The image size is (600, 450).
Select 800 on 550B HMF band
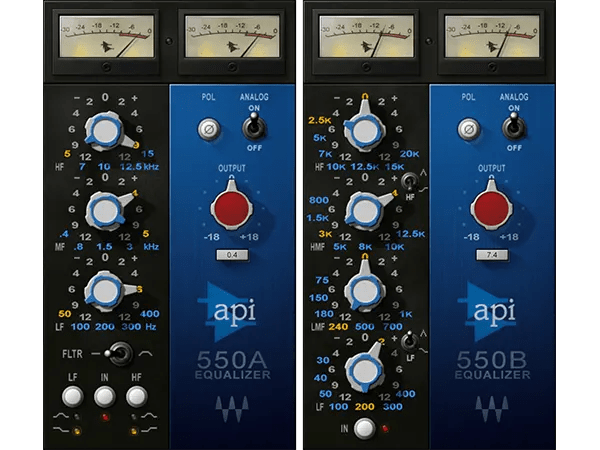point(319,200)
